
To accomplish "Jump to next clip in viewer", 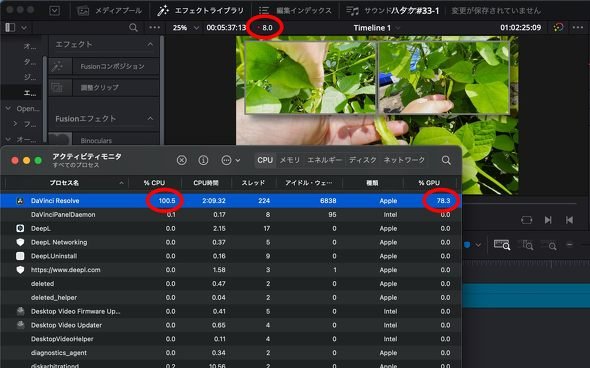I will pyautogui.click(x=548, y=220).
